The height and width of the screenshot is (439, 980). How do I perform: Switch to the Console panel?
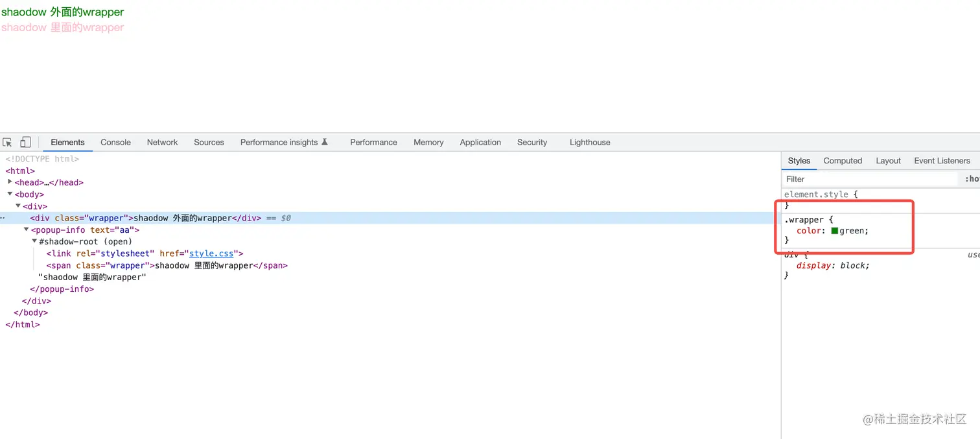115,142
